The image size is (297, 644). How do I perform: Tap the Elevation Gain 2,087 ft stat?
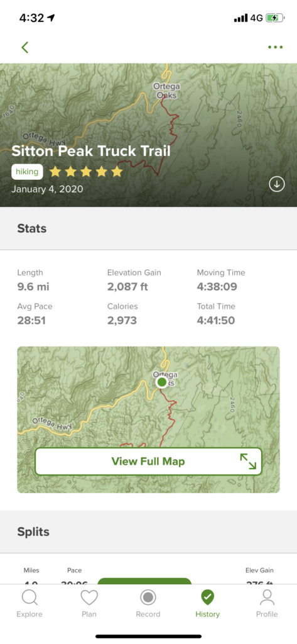[134, 280]
